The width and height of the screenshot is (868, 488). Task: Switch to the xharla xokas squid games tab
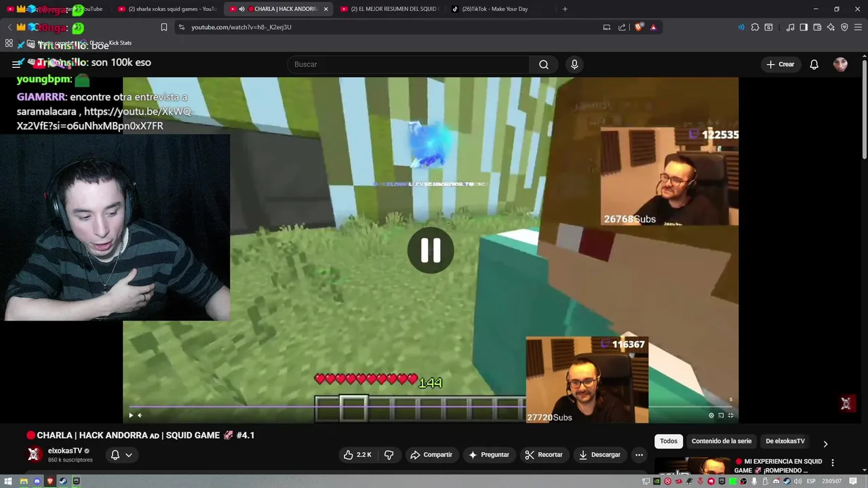pyautogui.click(x=167, y=9)
